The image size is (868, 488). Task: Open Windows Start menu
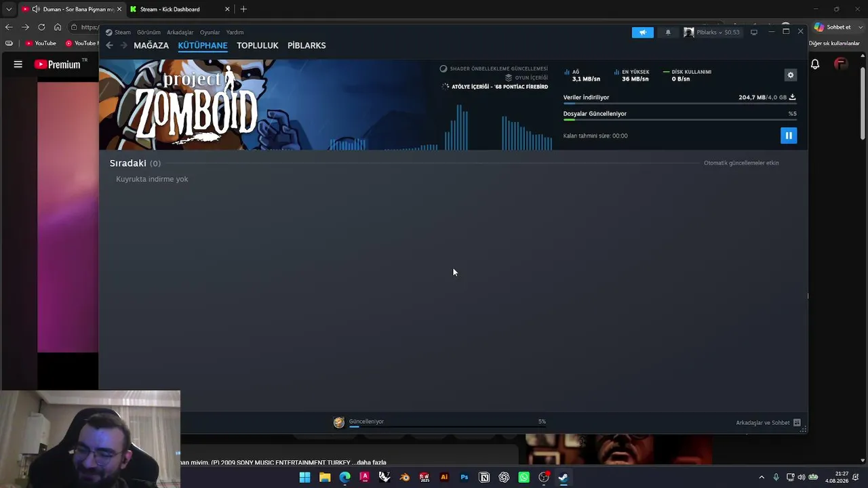[x=305, y=477]
